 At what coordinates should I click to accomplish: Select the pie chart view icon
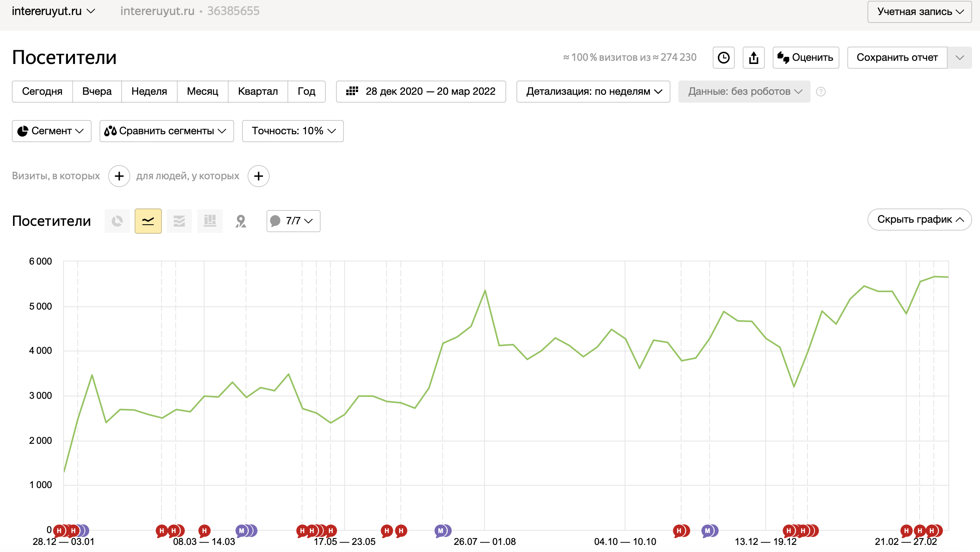click(x=117, y=221)
